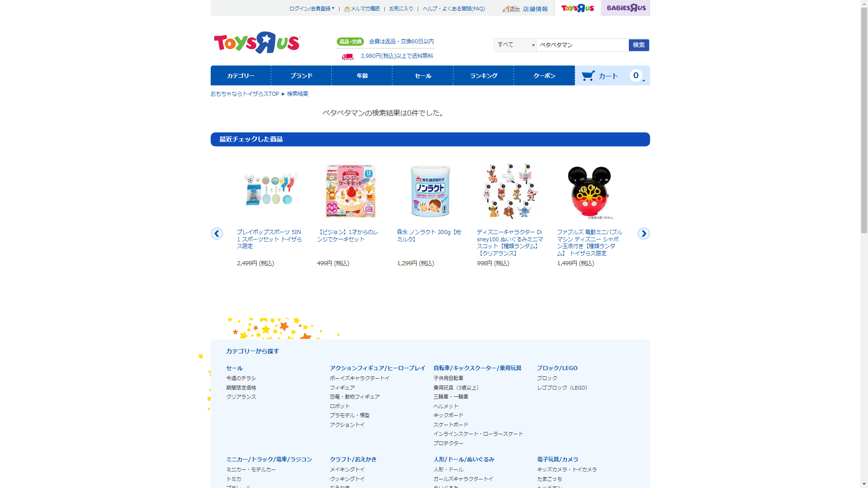Click the Toys"R"Us main logo

coord(257,43)
